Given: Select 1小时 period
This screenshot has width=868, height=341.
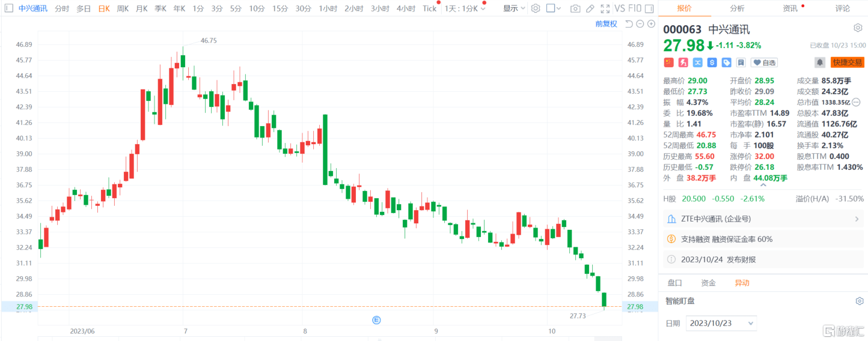Looking at the screenshot, I should (x=328, y=9).
